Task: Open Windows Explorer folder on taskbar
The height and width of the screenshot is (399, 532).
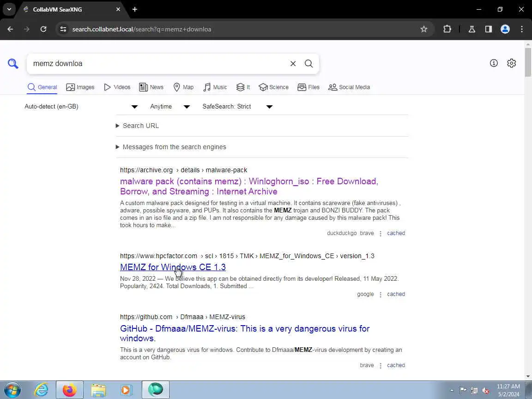Action: tap(98, 390)
